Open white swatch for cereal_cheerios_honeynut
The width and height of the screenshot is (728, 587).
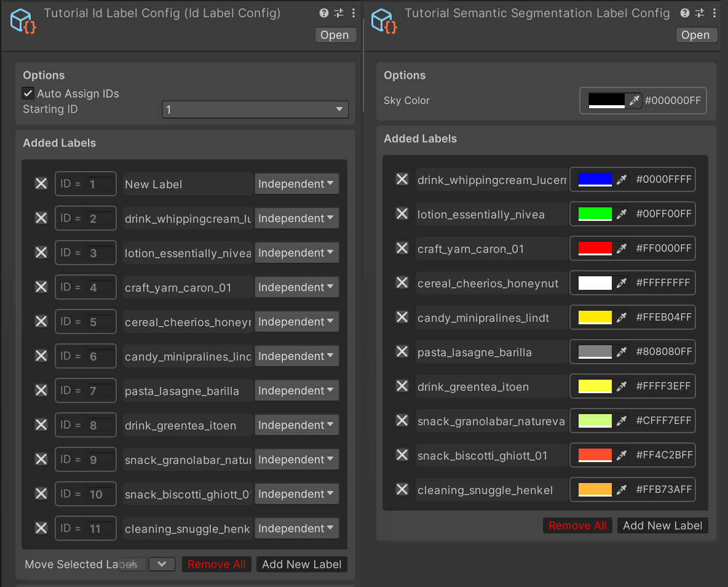point(595,282)
